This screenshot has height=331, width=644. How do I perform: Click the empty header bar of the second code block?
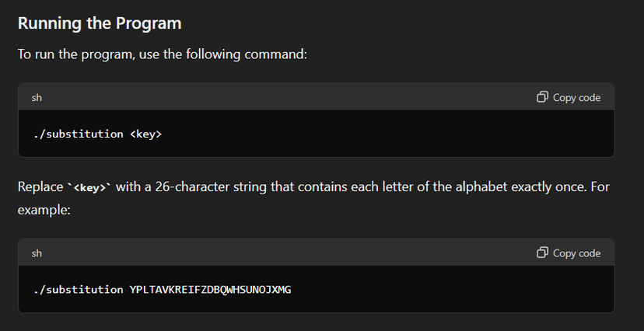tap(288, 253)
